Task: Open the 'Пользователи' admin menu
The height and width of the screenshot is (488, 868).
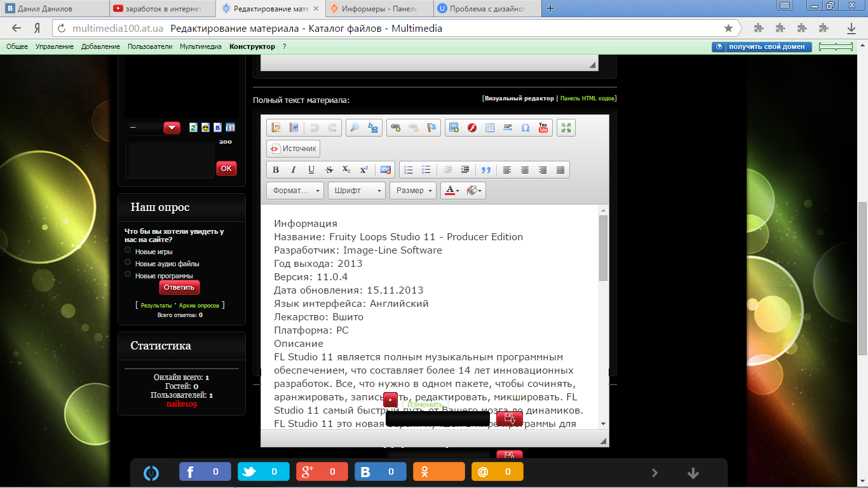Action: 150,46
